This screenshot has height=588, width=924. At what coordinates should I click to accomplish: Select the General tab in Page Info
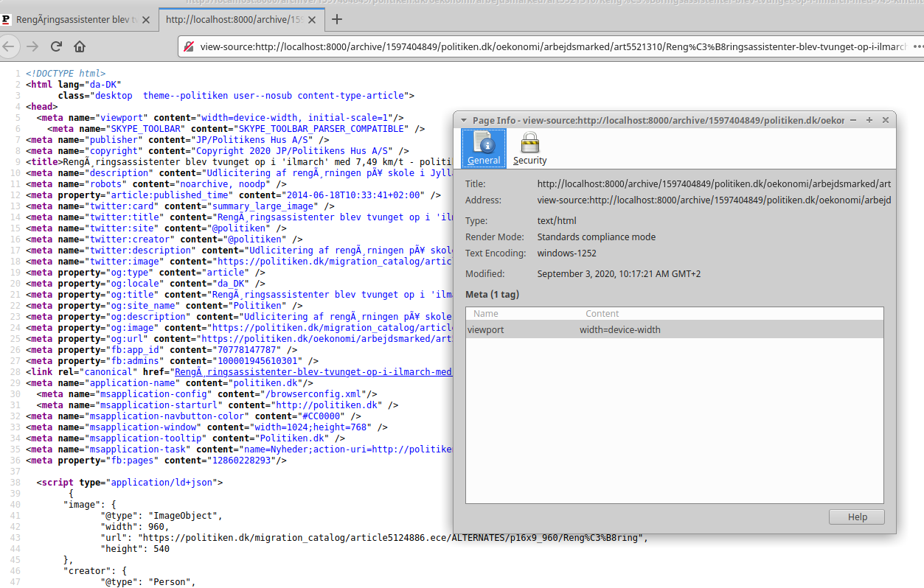click(484, 148)
